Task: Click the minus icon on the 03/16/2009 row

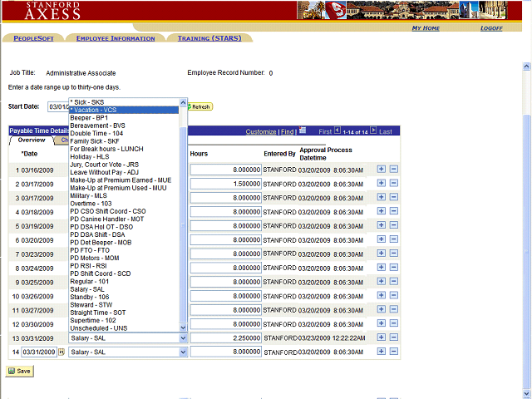Action: coord(393,170)
